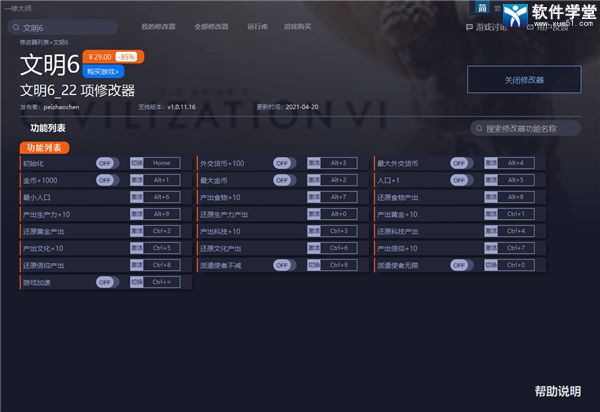
Task: Go back via 修改器列表 breadcrumb
Action: (35, 42)
